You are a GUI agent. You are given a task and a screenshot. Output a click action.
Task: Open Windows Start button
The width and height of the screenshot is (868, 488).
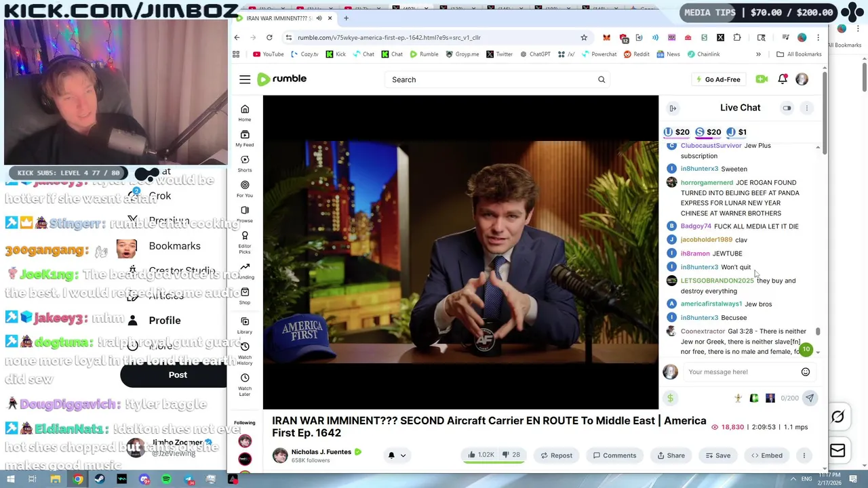tap(10, 480)
